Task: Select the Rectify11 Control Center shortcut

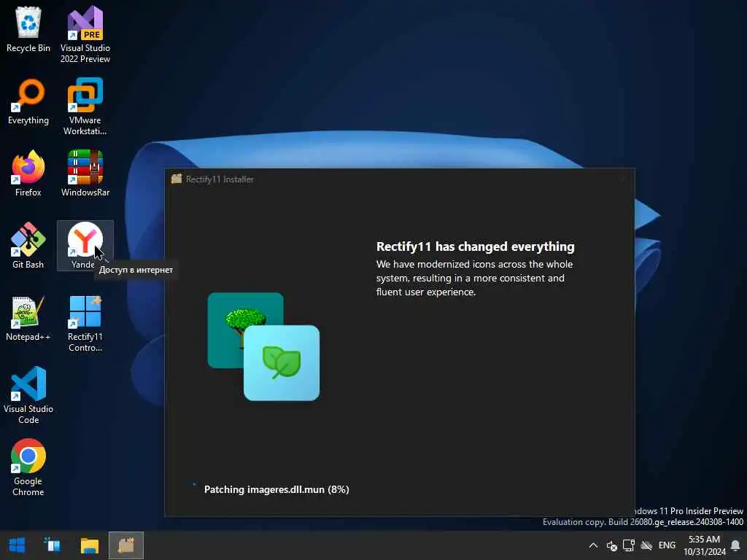Action: (85, 323)
